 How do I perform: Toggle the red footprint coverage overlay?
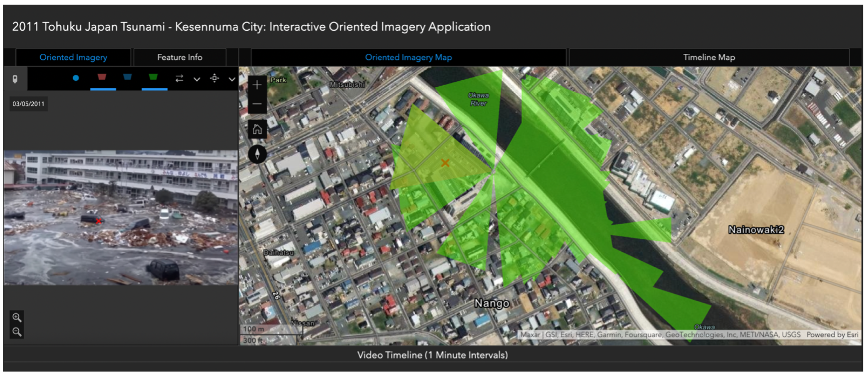[x=102, y=77]
